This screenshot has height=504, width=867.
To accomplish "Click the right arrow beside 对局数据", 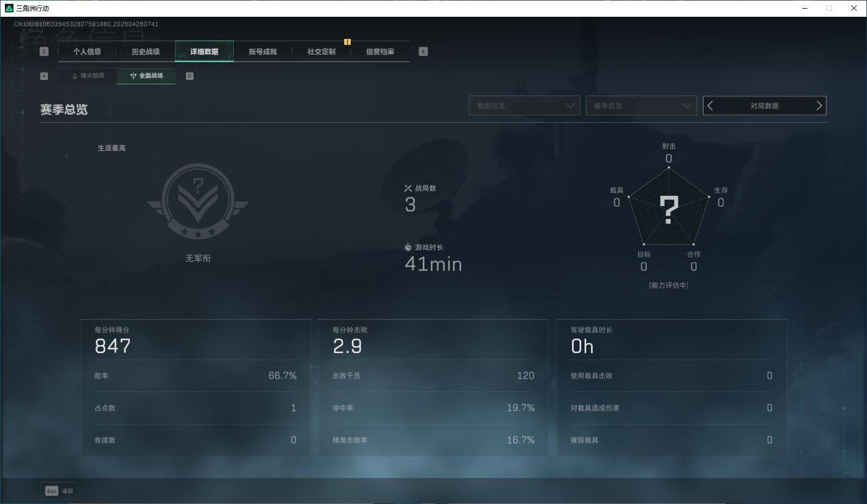I will point(819,105).
